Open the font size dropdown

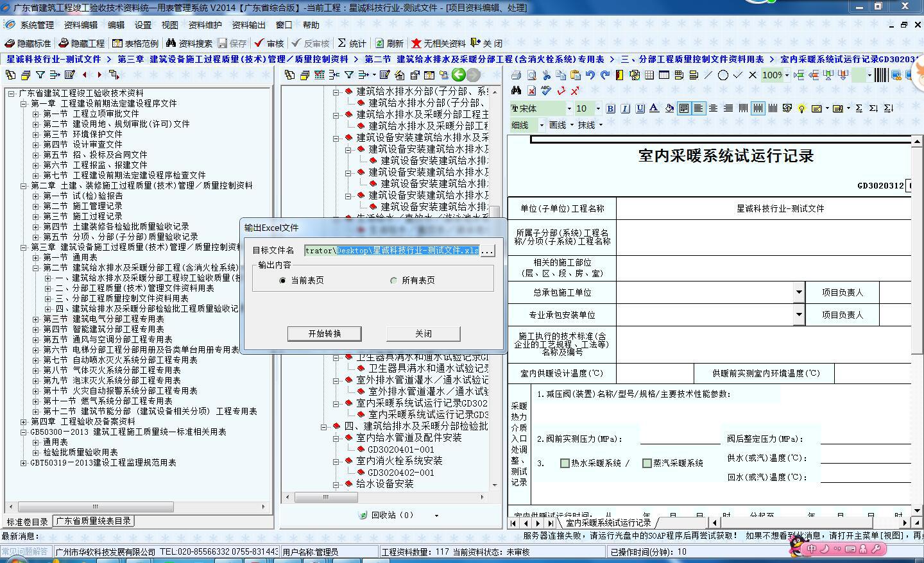598,108
